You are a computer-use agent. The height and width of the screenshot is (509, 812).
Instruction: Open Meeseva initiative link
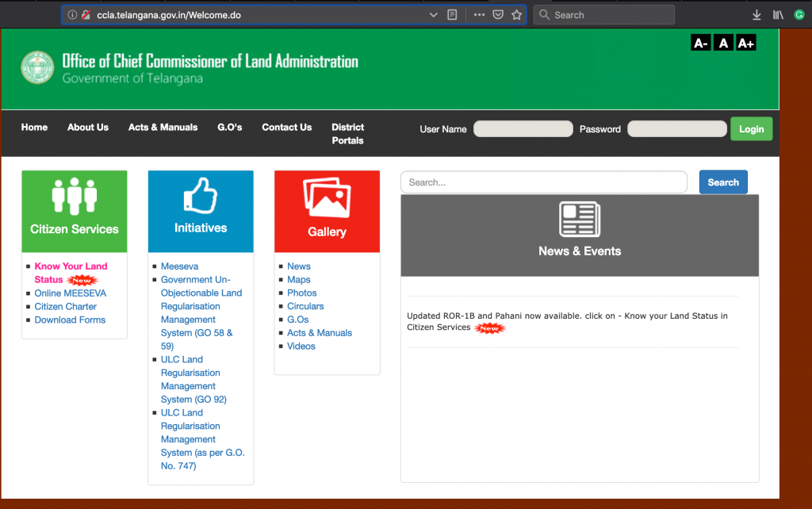(x=180, y=266)
